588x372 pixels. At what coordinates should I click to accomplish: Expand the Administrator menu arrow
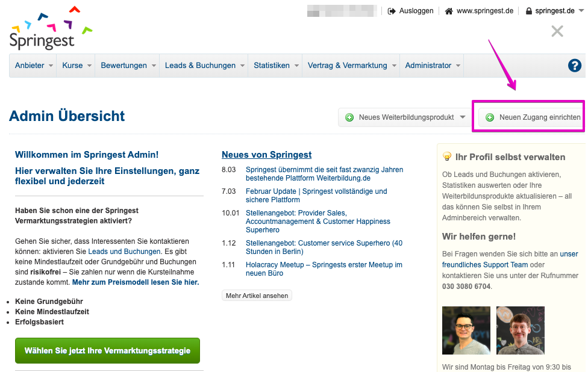coord(458,66)
